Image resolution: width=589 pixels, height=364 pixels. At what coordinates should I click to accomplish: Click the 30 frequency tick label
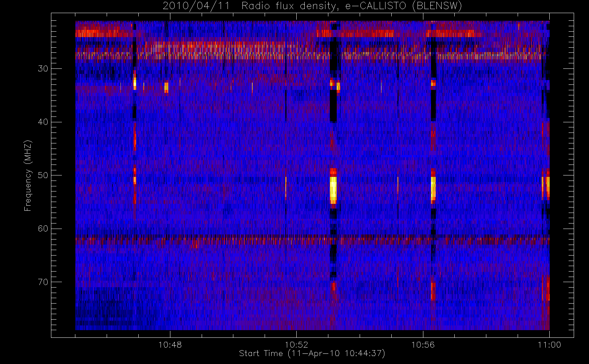[x=43, y=68]
